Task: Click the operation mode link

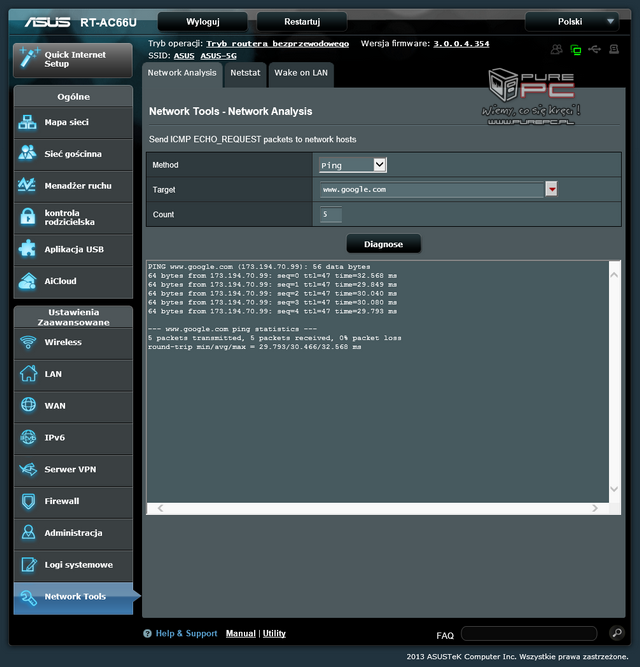Action: (x=278, y=44)
